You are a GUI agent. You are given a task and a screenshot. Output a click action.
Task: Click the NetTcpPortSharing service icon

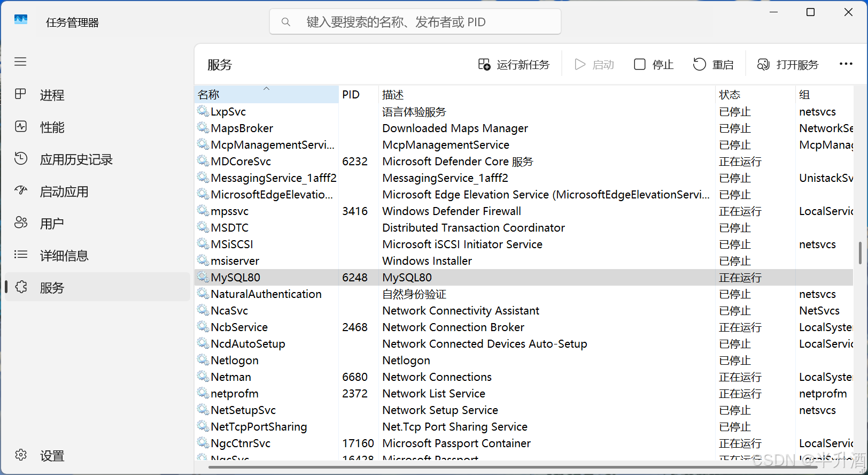[203, 426]
